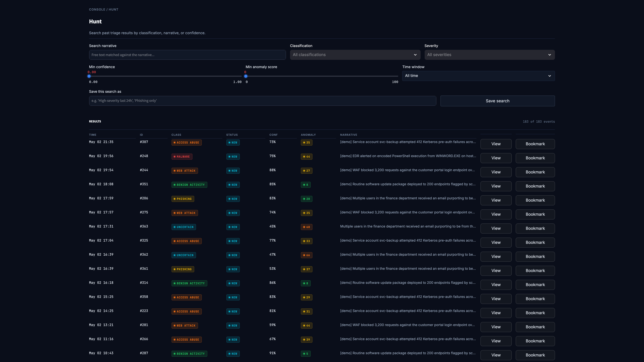This screenshot has height=362, width=644.
Task: Bookmark event #358
Action: pos(535,299)
